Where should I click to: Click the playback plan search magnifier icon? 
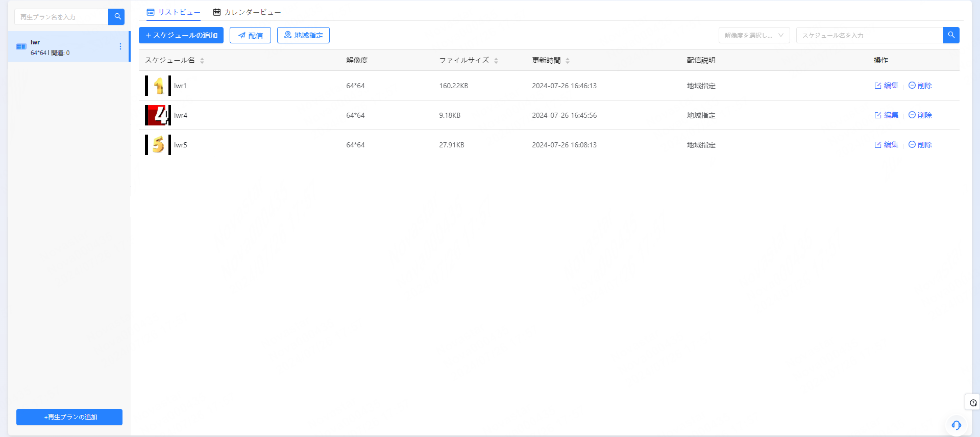117,17
